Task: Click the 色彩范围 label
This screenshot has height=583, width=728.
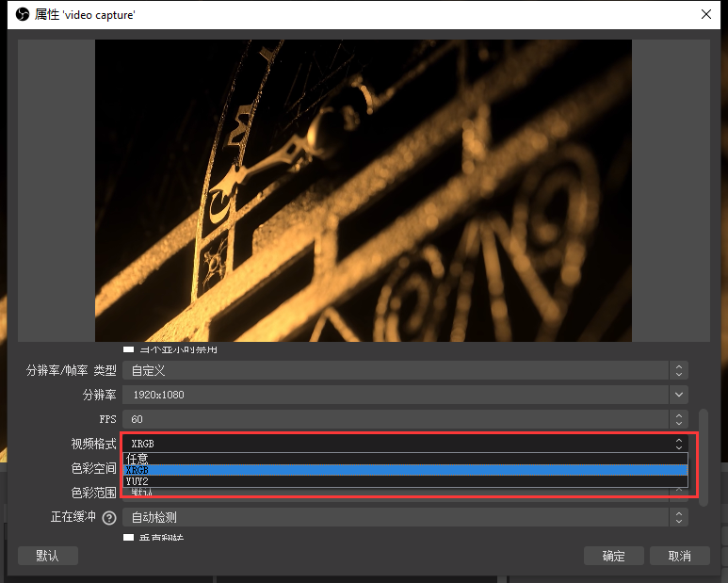Action: tap(93, 493)
